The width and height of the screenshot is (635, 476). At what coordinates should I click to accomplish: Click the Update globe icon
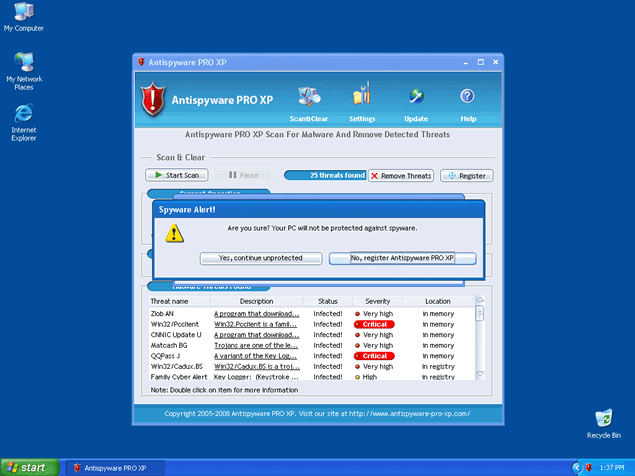coord(416,96)
